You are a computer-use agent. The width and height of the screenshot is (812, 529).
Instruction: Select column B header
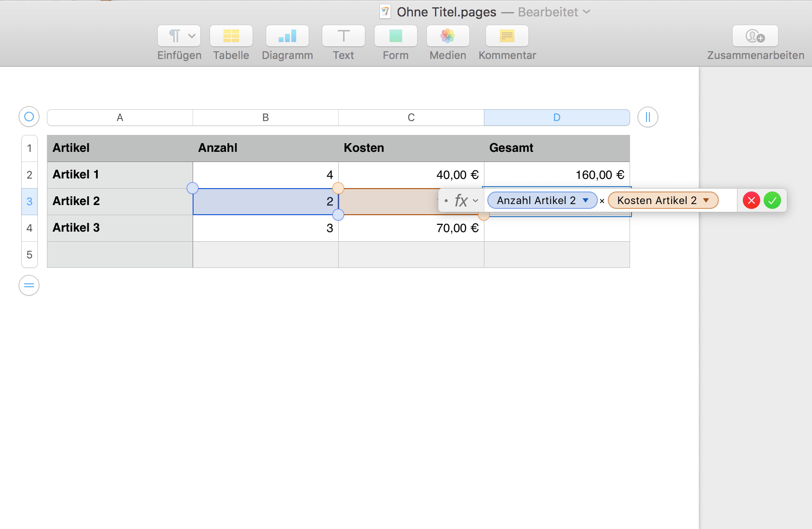[x=265, y=118]
